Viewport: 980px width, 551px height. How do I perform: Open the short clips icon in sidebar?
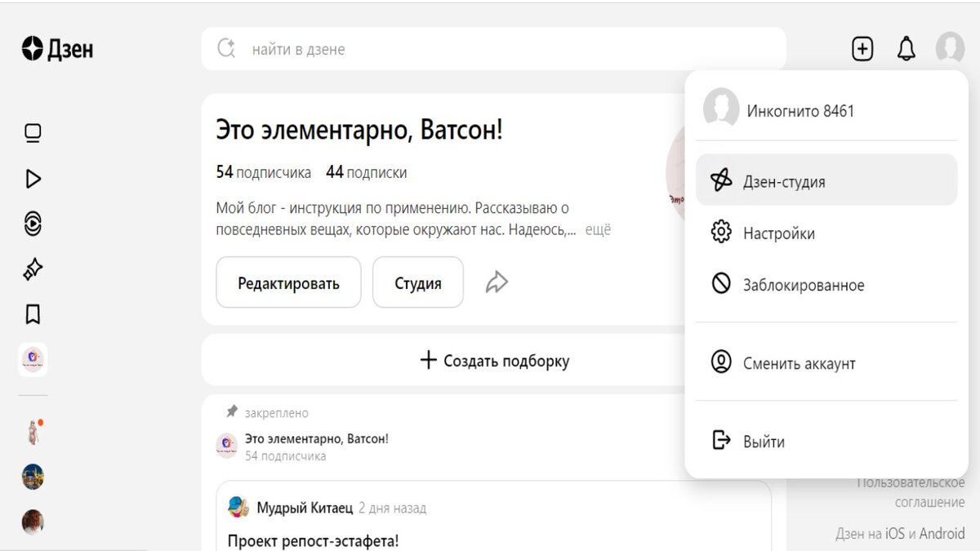tap(33, 224)
